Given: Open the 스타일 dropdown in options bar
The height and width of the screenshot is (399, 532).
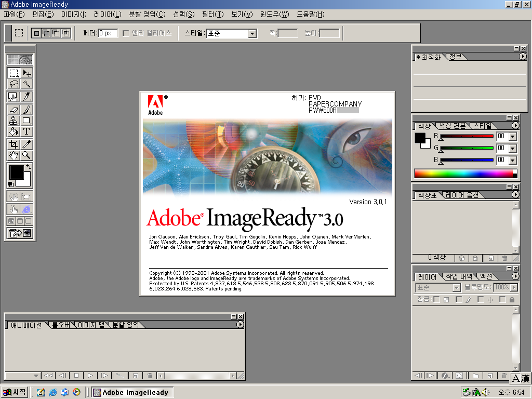Looking at the screenshot, I should pos(252,34).
